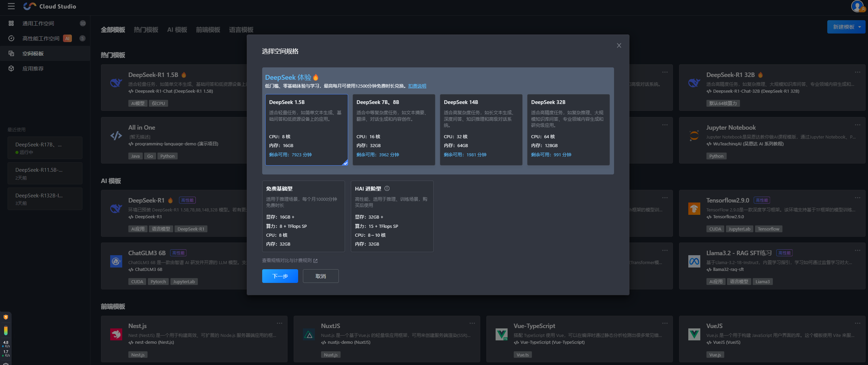Image resolution: width=868 pixels, height=365 pixels.
Task: Click the ChatGLM3 6B template icon
Action: tap(116, 261)
